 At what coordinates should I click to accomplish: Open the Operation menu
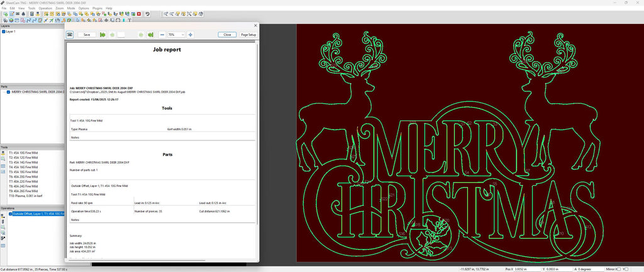(x=45, y=8)
